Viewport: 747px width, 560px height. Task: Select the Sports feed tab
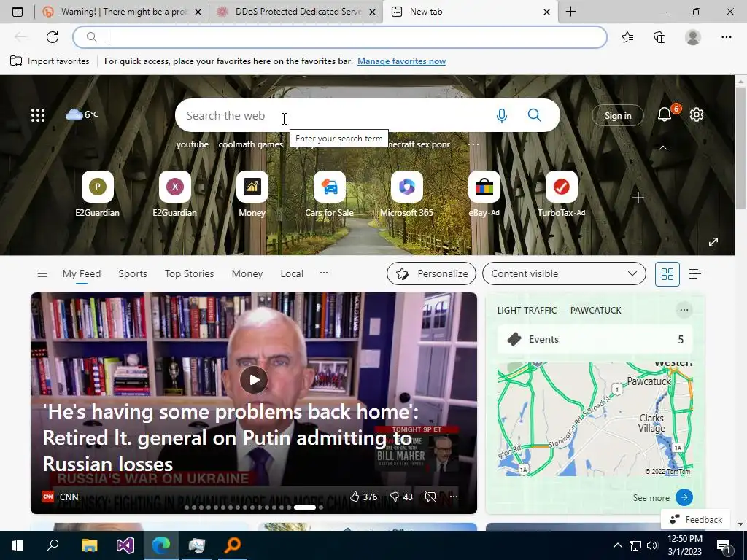[133, 274]
